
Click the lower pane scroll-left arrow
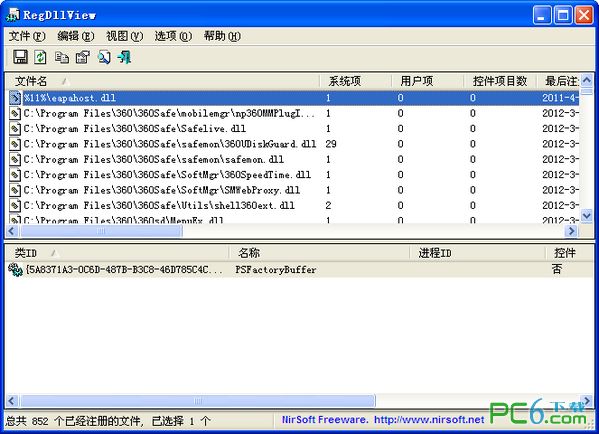coord(12,401)
